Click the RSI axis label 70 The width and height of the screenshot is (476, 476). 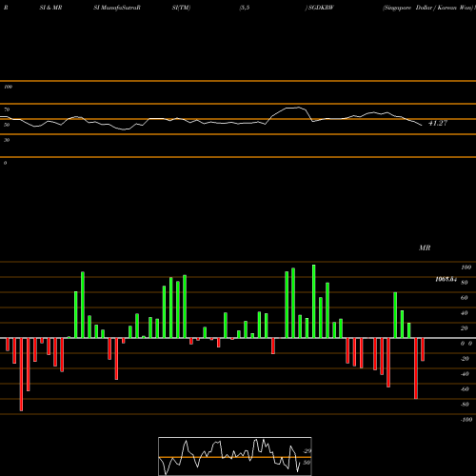(7, 109)
